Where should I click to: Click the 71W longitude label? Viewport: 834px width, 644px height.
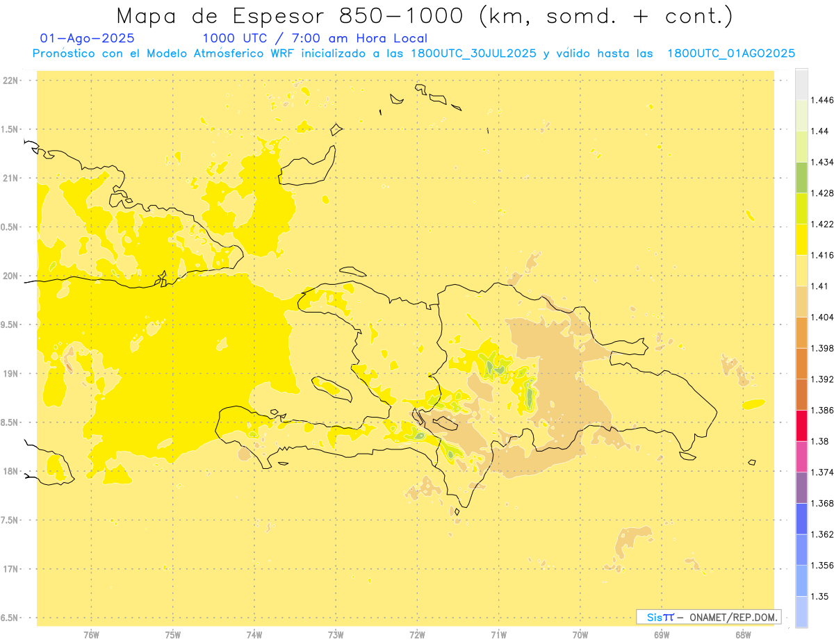(498, 635)
